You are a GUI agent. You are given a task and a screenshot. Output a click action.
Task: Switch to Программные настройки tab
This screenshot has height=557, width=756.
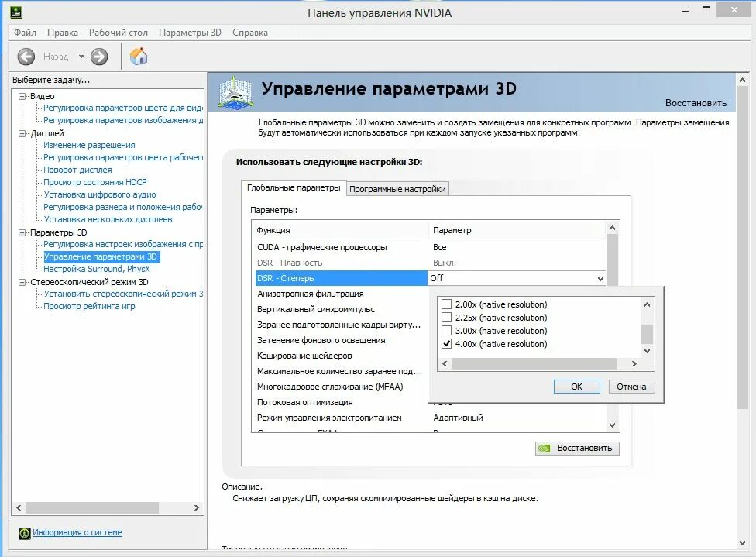397,189
